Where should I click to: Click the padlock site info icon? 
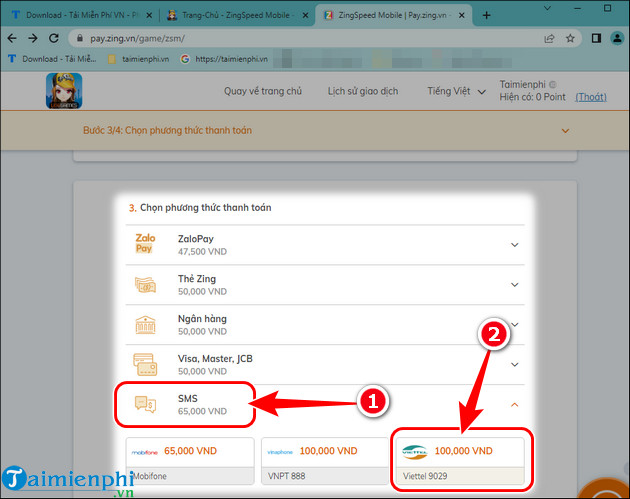[80, 38]
